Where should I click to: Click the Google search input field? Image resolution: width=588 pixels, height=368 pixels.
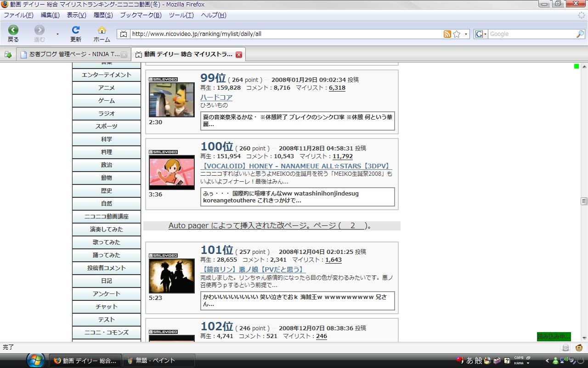click(532, 34)
